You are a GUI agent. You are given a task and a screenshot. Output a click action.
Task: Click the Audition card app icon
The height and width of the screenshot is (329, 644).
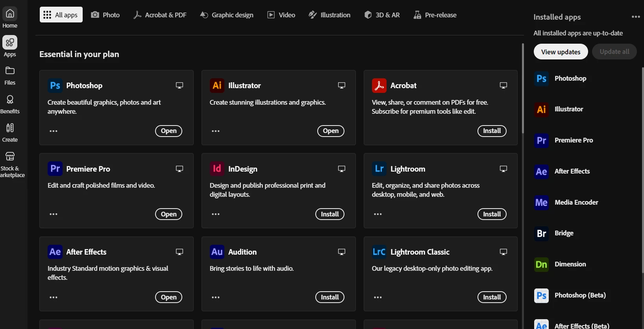(x=217, y=252)
